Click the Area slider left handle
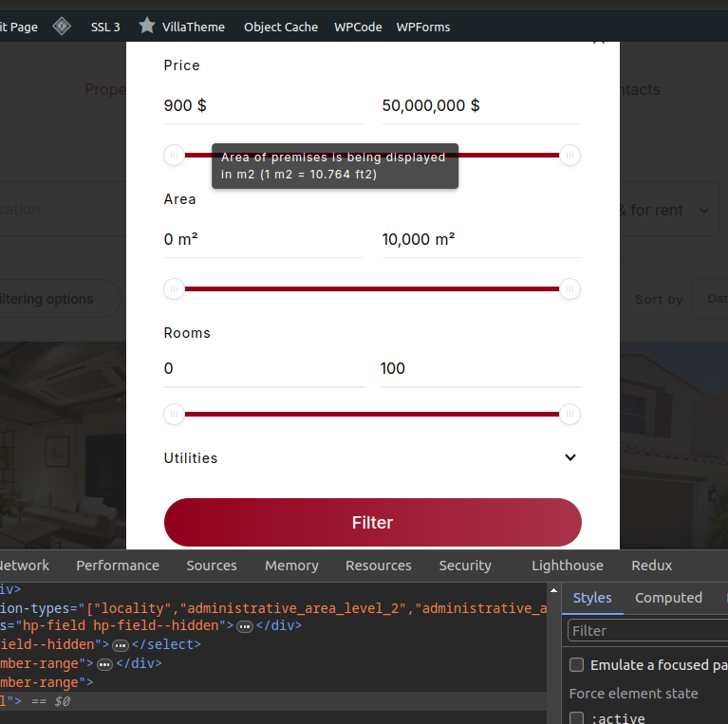The height and width of the screenshot is (724, 728). point(175,289)
